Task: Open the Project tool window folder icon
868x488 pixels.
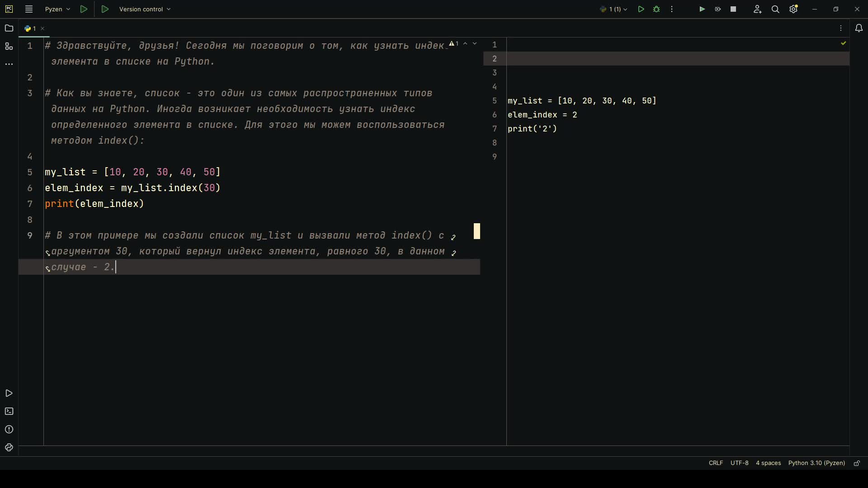Action: pyautogui.click(x=9, y=28)
